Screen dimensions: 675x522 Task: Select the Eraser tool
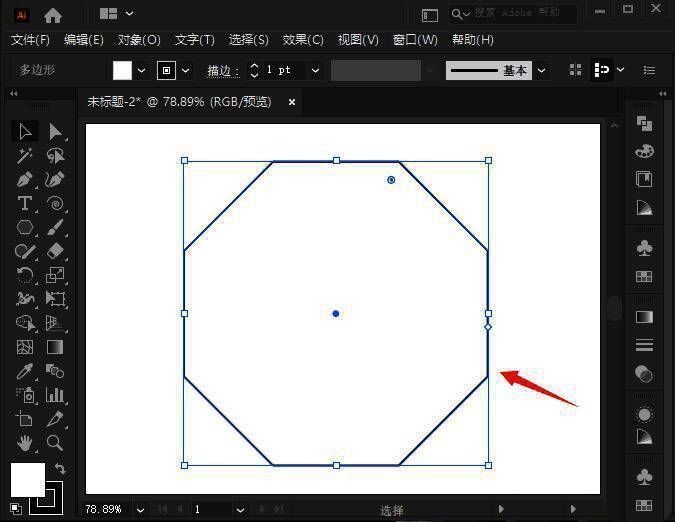pos(55,251)
